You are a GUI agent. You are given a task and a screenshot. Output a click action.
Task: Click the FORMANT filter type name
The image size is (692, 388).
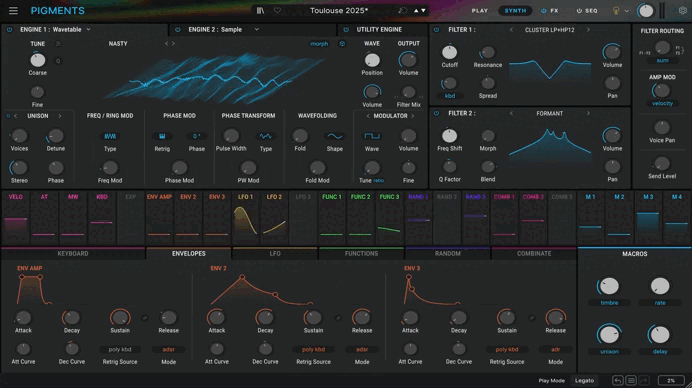point(549,113)
